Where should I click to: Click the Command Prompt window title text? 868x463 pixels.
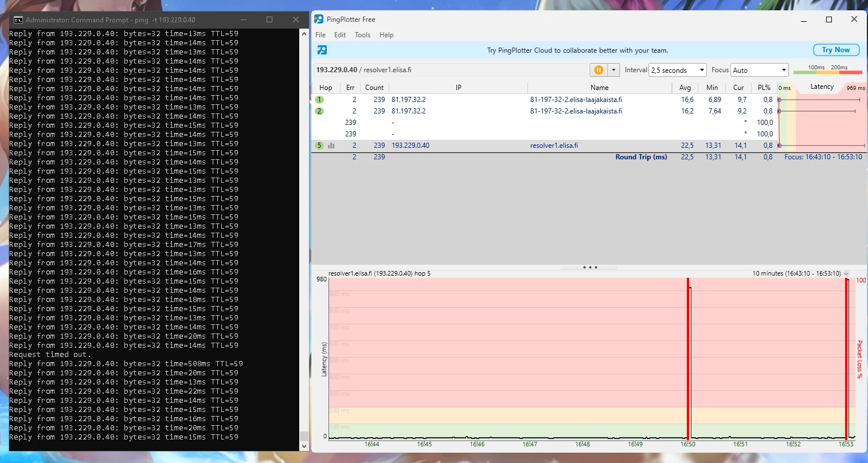(111, 19)
